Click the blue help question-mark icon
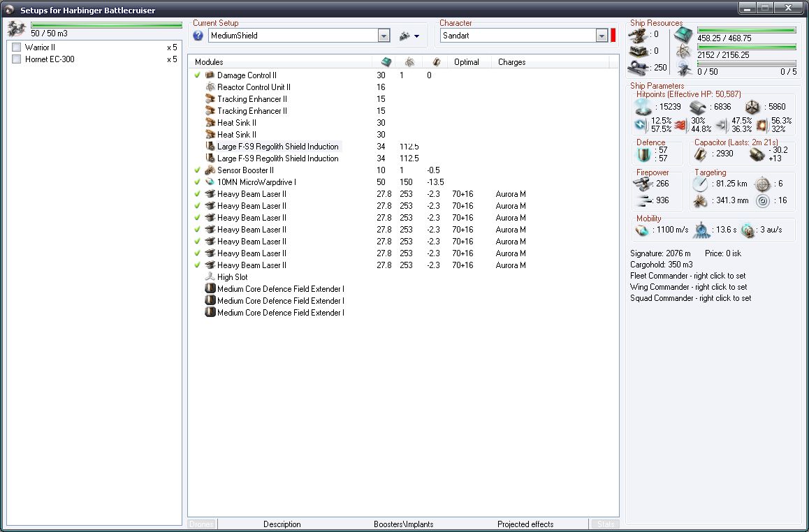The height and width of the screenshot is (532, 809). pos(198,36)
